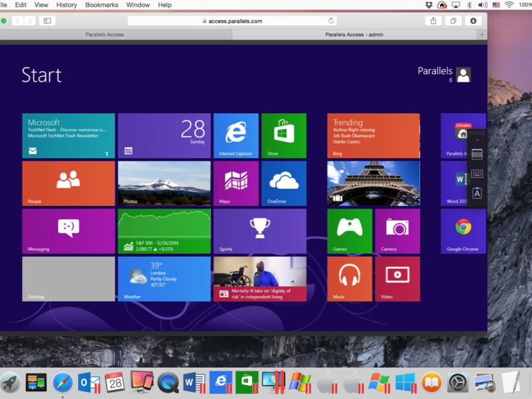Go forward in Safari
Image resolution: width=532 pixels, height=399 pixels.
pyautogui.click(x=30, y=21)
